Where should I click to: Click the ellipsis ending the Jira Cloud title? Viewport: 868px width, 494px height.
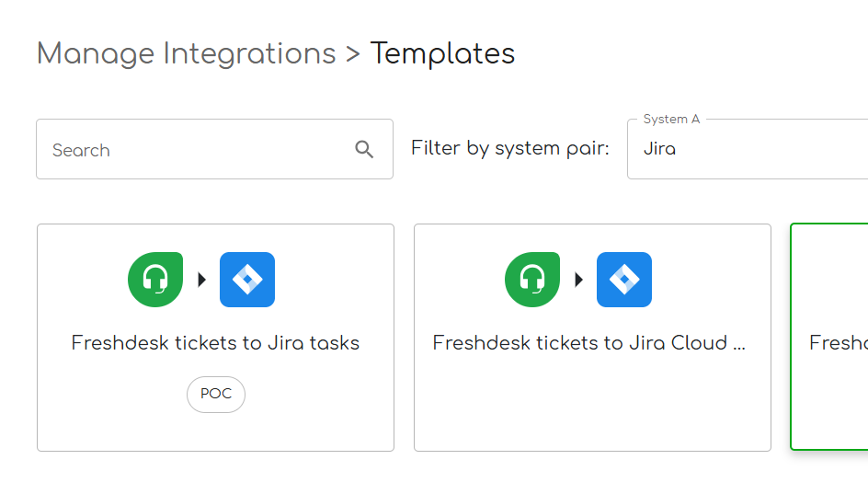tap(738, 345)
